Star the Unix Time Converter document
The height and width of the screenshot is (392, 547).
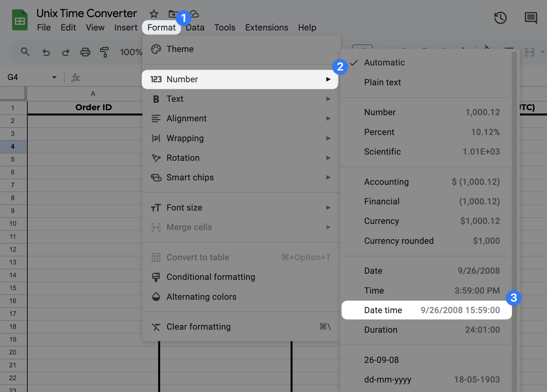pyautogui.click(x=154, y=14)
